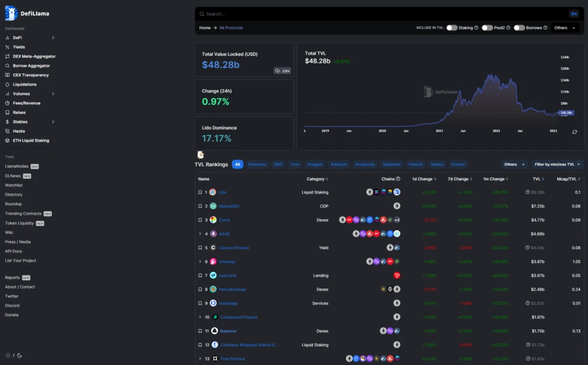Click the ETH Liquid Staking layers icon
Image resolution: width=588 pixels, height=365 pixels.
coord(7,141)
